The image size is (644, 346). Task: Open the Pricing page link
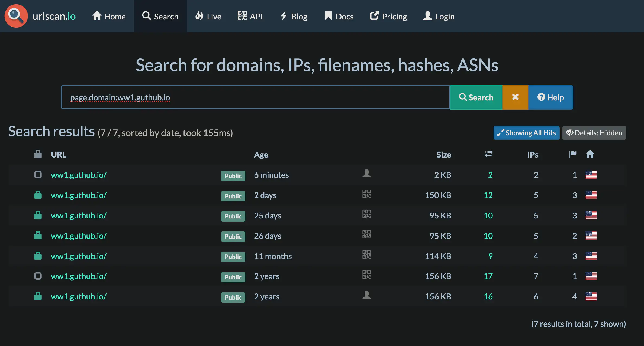coord(388,16)
